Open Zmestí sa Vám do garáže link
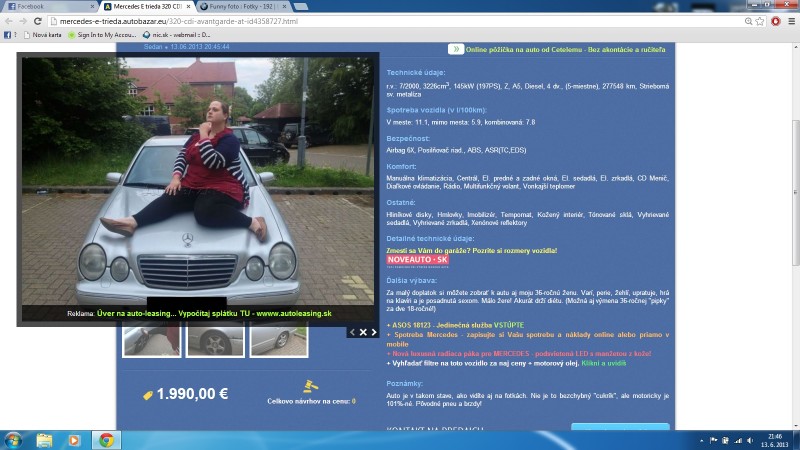Viewport: 800px width, 450px height. 471,251
